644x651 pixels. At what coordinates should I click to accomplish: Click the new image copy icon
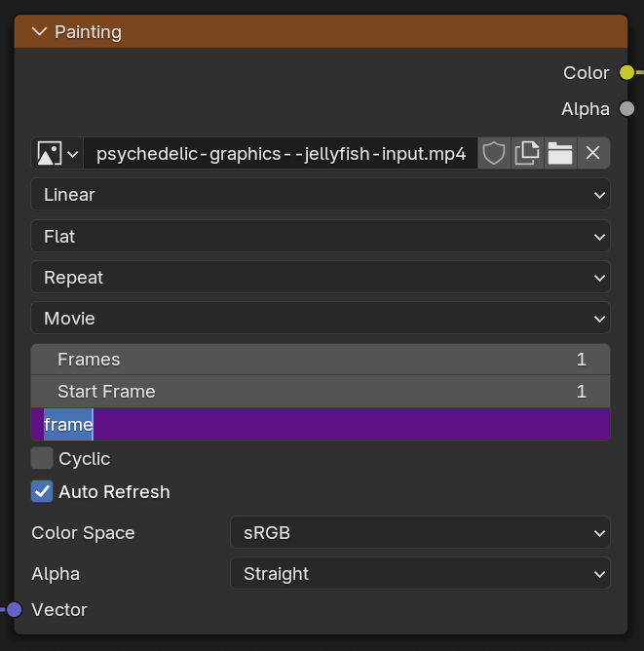pyautogui.click(x=527, y=153)
